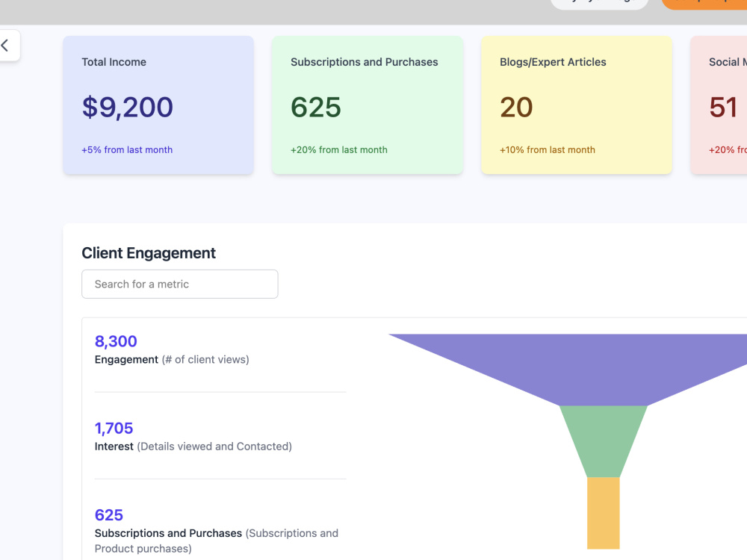Viewport: 747px width, 560px height.
Task: Open the Subscriptions and Purchases card
Action: click(368, 105)
